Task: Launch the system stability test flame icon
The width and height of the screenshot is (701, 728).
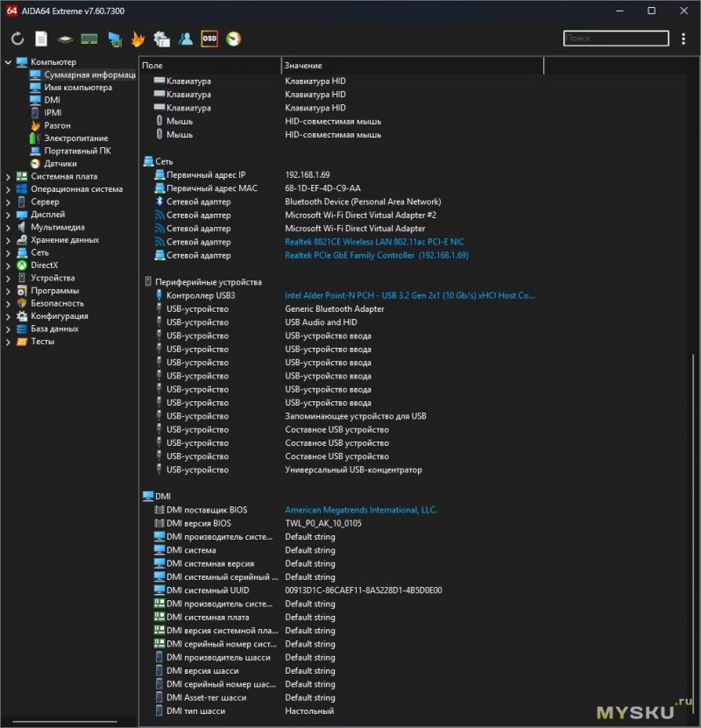Action: pos(138,39)
